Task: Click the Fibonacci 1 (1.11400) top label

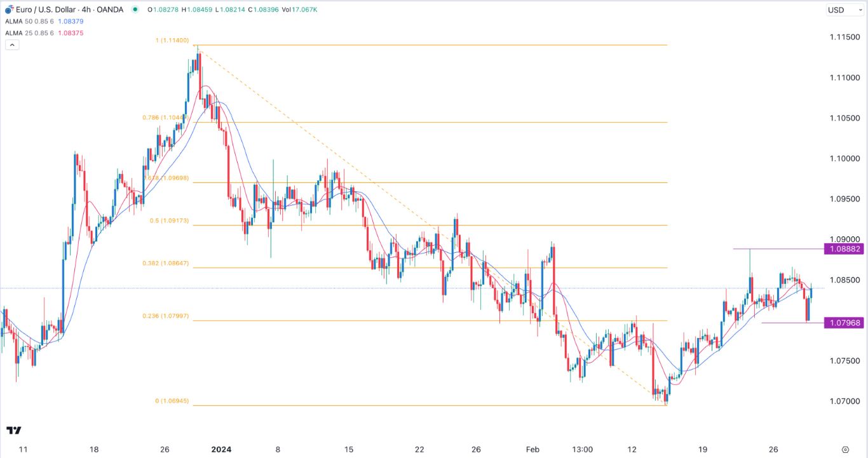Action: pos(173,40)
